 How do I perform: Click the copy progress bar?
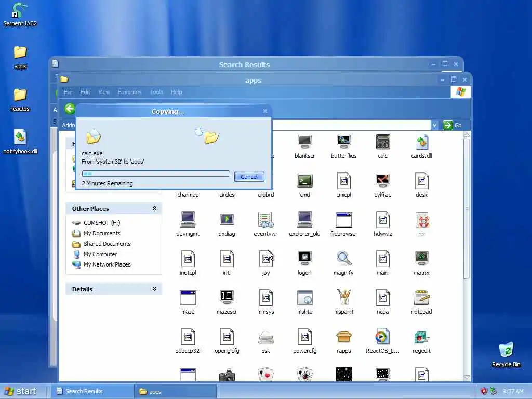click(156, 174)
